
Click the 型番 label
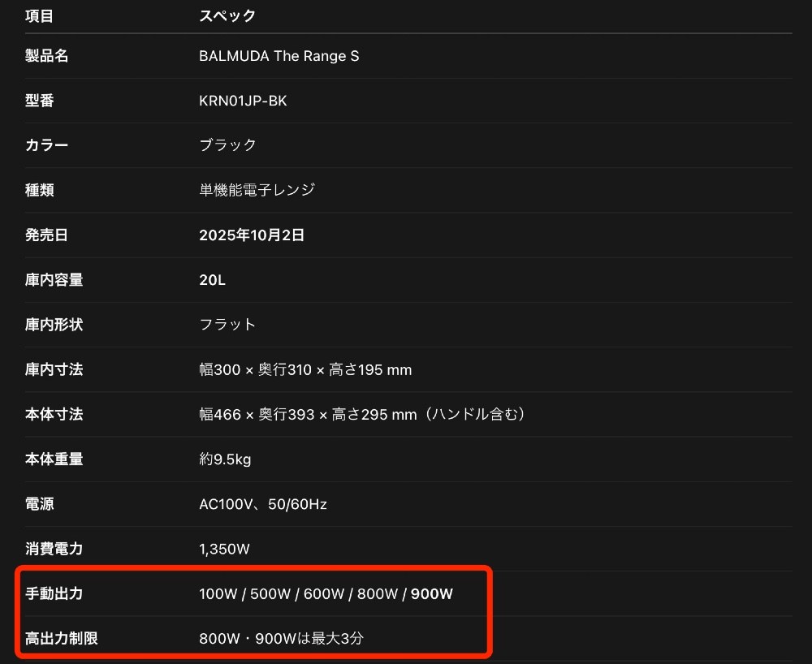39,101
